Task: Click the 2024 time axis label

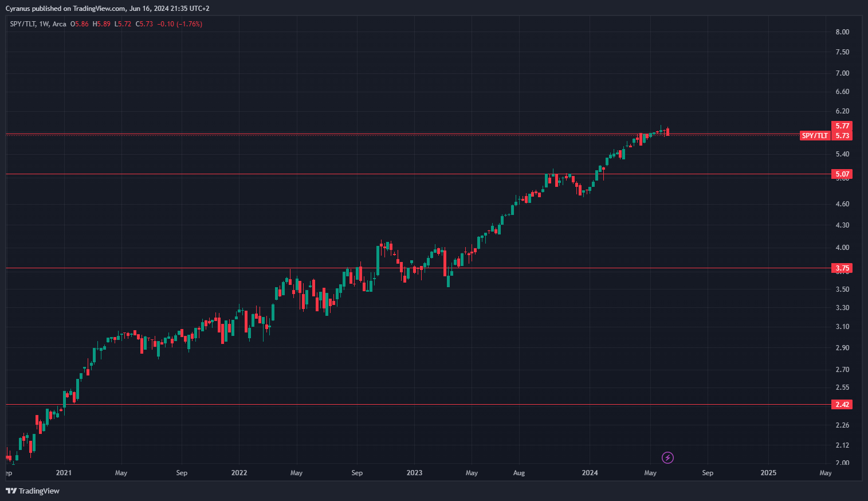Action: point(590,473)
